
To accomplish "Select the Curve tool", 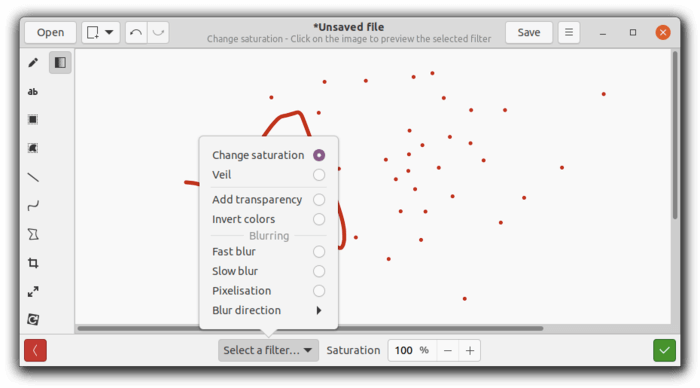I will click(x=33, y=206).
